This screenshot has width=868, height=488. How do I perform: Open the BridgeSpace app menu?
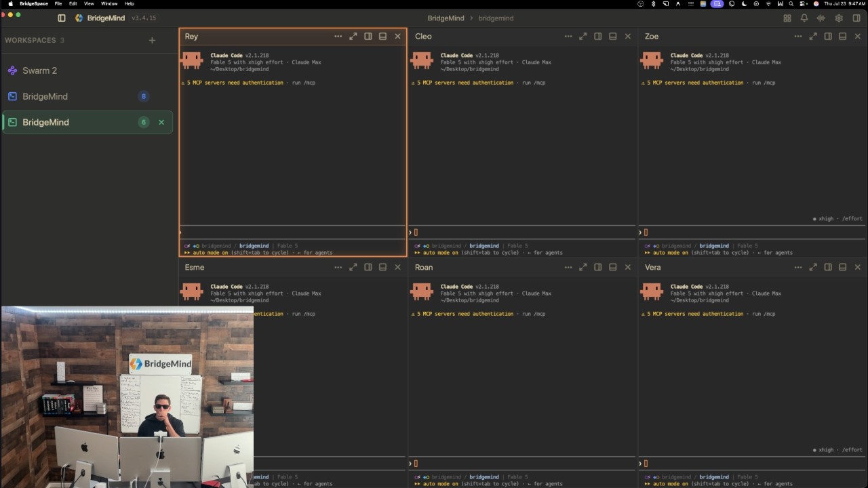34,3
